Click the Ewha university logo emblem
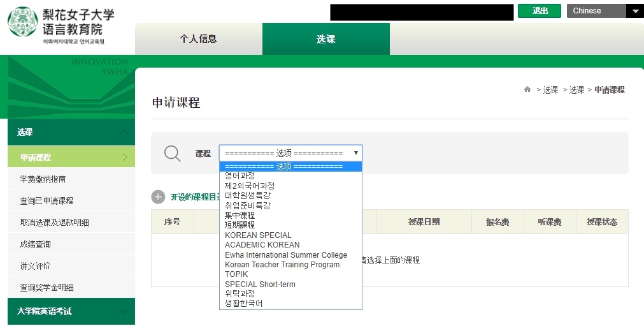Viewport: 644px width, 333px height. 23,22
